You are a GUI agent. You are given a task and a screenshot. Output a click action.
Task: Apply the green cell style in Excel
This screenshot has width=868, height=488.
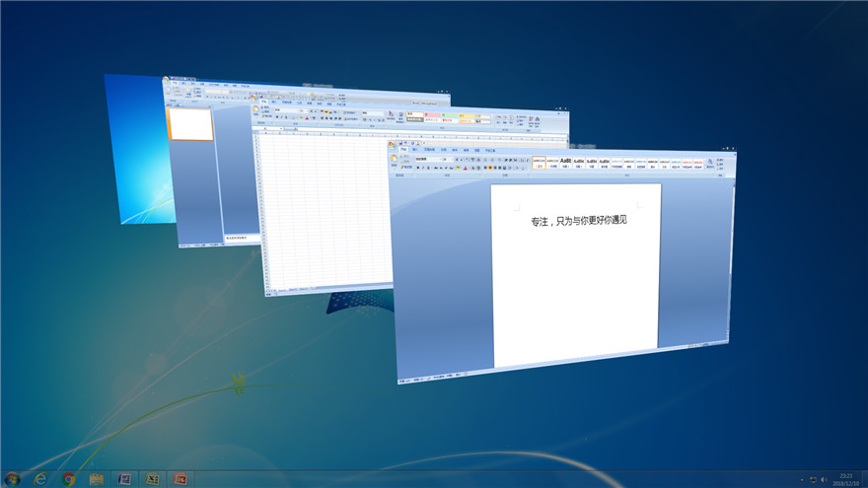pyautogui.click(x=450, y=114)
